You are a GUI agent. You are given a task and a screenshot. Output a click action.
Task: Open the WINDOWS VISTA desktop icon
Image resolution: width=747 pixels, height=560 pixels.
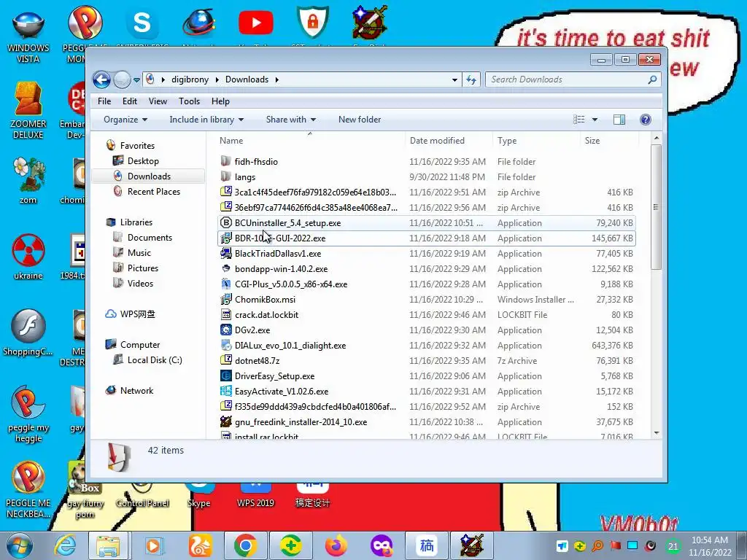click(x=28, y=26)
